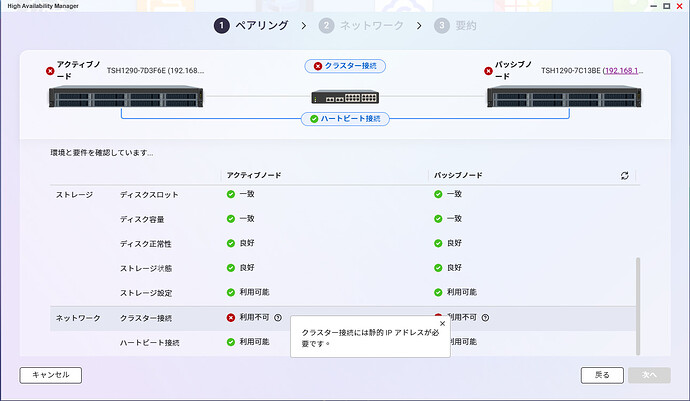Click the ハートビート接続 success status badge
This screenshot has width=690, height=401.
[345, 118]
